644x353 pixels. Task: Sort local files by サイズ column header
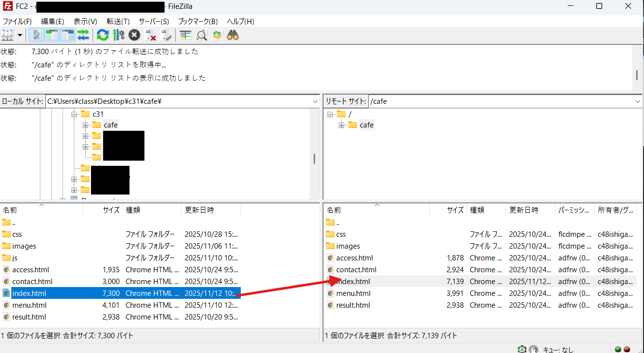coord(111,210)
